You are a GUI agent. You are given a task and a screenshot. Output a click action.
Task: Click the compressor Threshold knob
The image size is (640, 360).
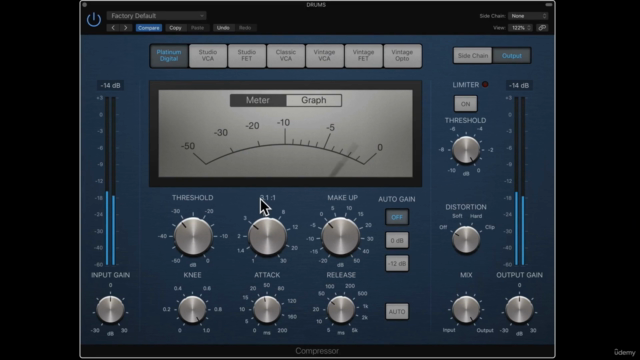(193, 236)
